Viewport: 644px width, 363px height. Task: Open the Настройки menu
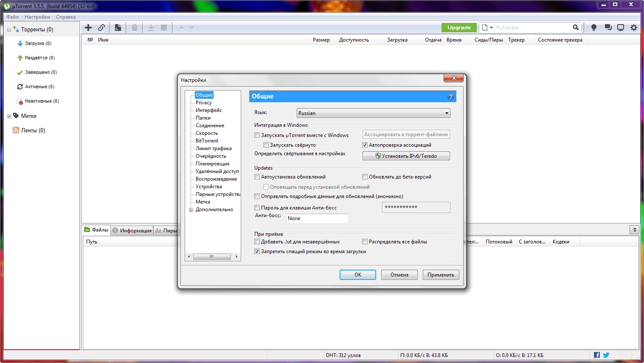(37, 17)
